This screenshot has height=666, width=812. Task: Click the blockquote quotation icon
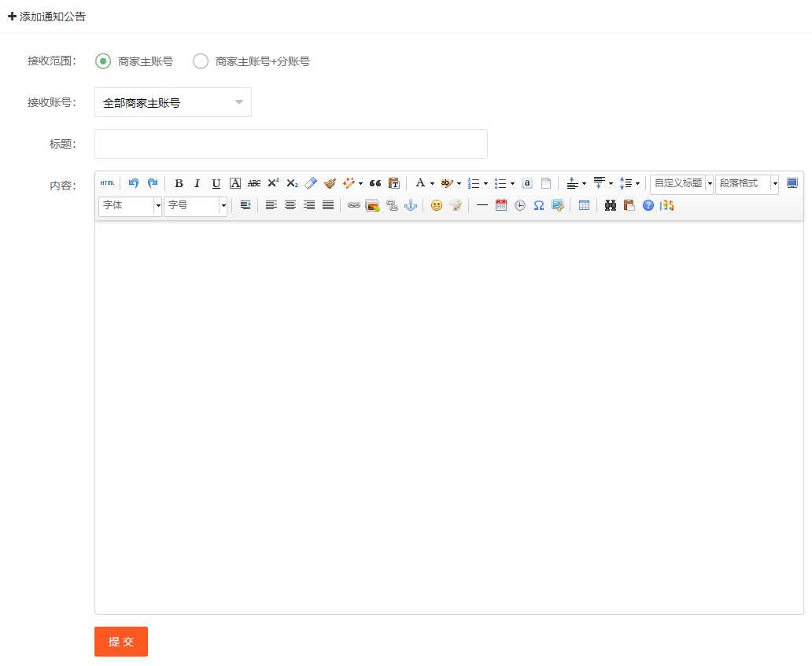(375, 183)
